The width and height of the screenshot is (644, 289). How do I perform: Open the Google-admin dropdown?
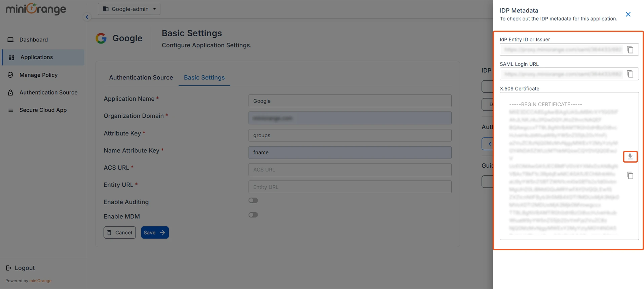(x=129, y=9)
